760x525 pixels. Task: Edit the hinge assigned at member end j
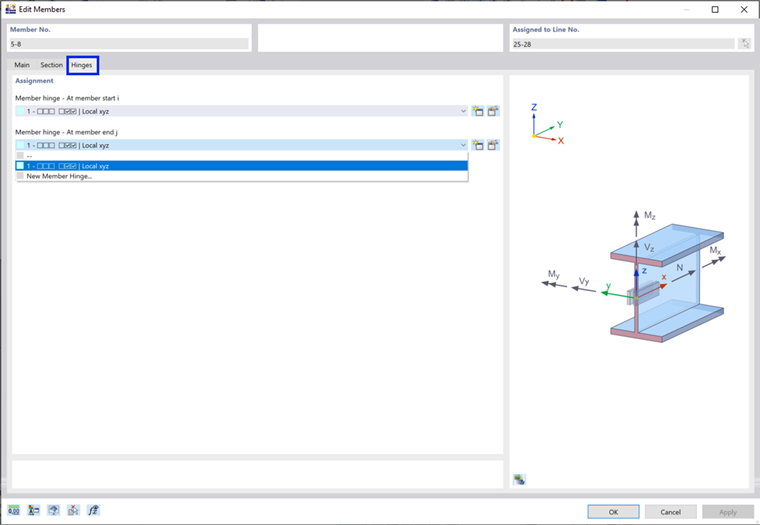493,145
